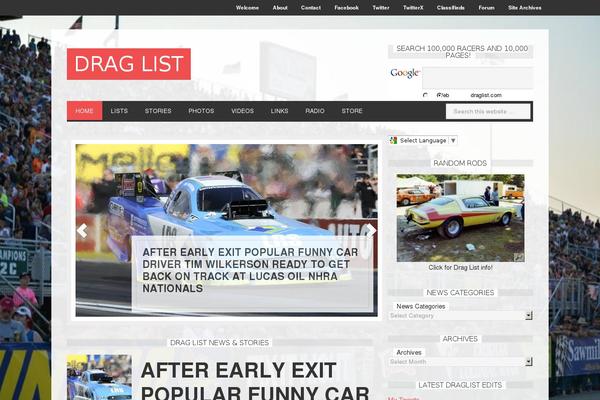Open the small funny car story thumbnail
Screen dimensions: 600x400
pyautogui.click(x=99, y=377)
